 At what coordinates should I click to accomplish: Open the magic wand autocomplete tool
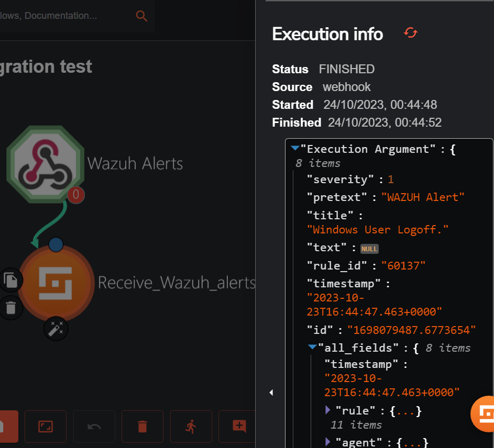pyautogui.click(x=56, y=329)
